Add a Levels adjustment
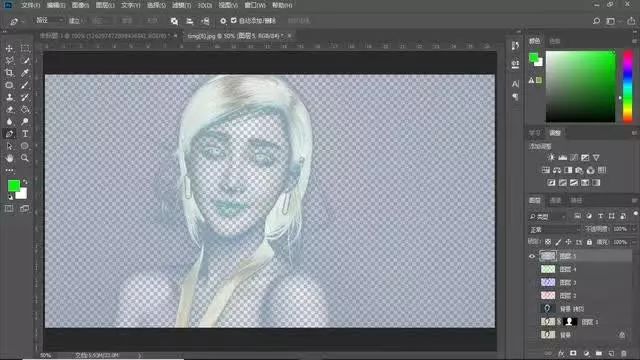The height and width of the screenshot is (360, 640). [x=562, y=158]
